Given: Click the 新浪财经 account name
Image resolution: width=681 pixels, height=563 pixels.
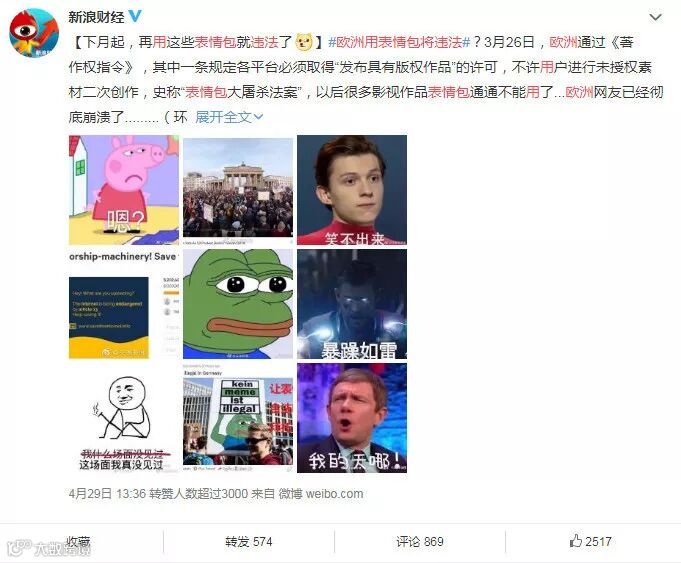Looking at the screenshot, I should tap(96, 17).
